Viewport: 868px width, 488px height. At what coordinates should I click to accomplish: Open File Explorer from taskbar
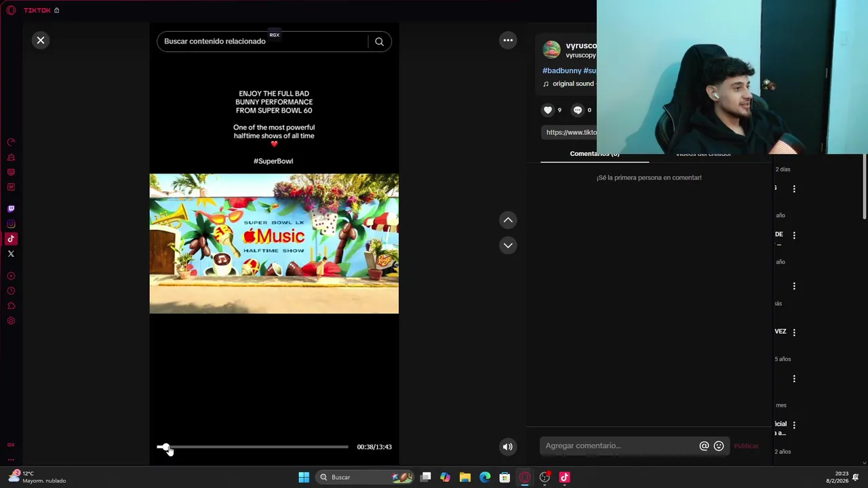pos(465,477)
